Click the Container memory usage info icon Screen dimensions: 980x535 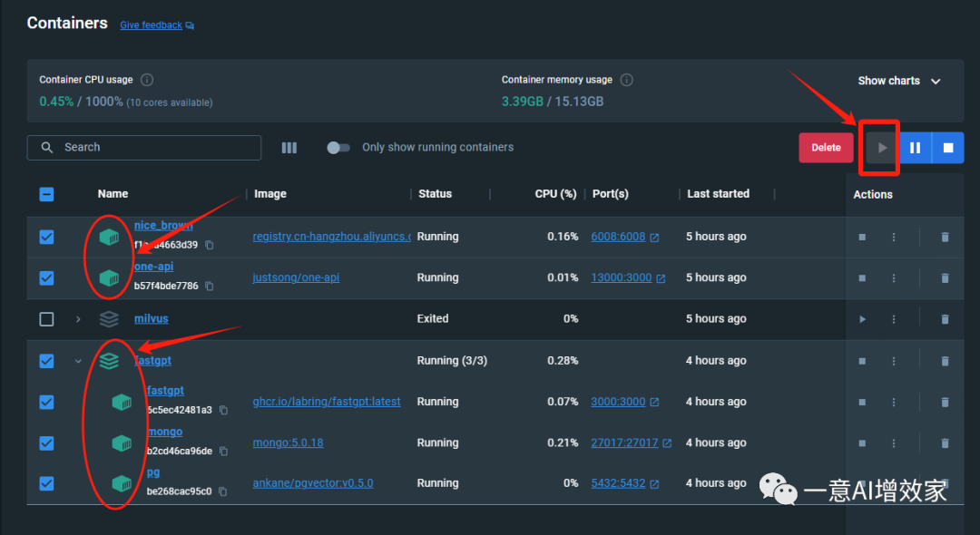(626, 80)
